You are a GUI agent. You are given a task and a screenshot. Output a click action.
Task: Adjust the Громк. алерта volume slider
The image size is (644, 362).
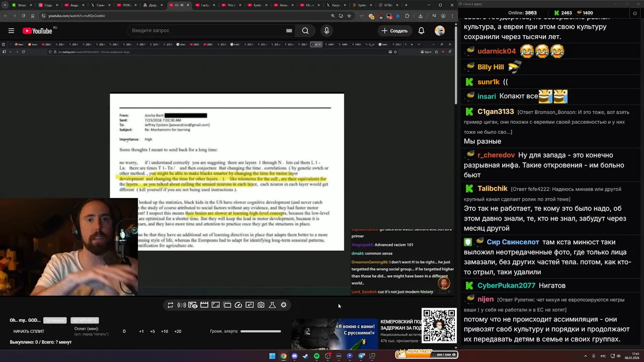click(261, 331)
